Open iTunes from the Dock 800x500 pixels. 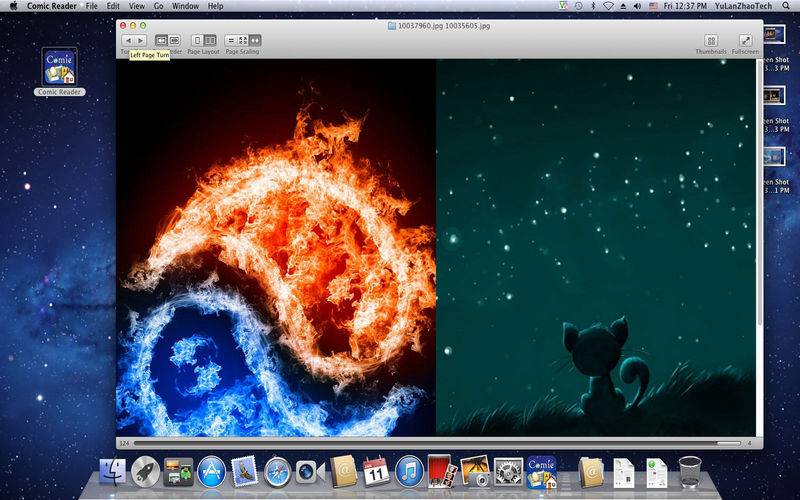click(409, 471)
